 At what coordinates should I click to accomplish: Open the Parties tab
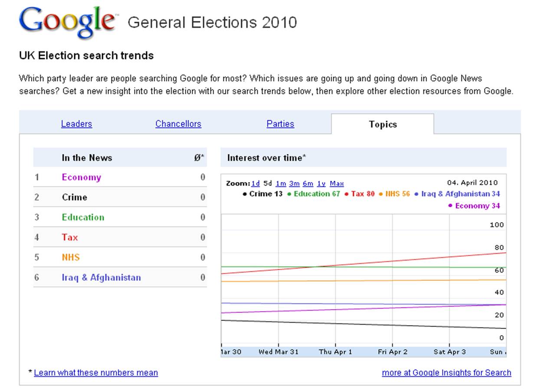click(x=280, y=124)
